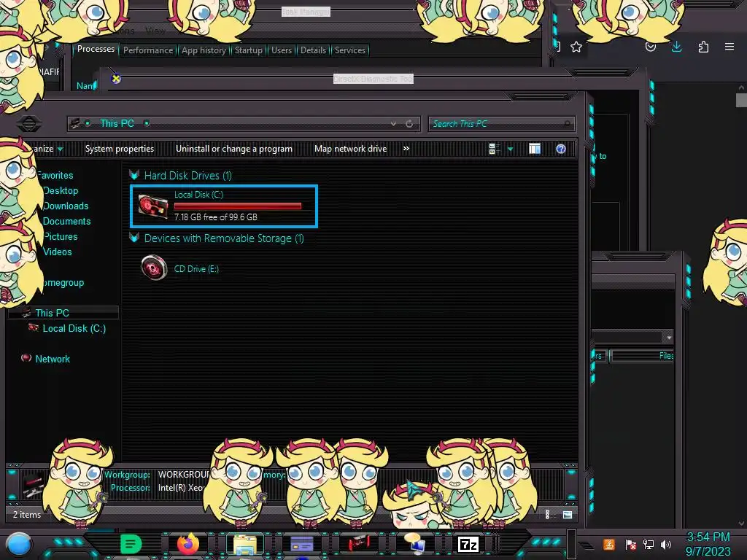The height and width of the screenshot is (560, 747).
Task: Switch to File Explorer taskbar button
Action: point(245,545)
